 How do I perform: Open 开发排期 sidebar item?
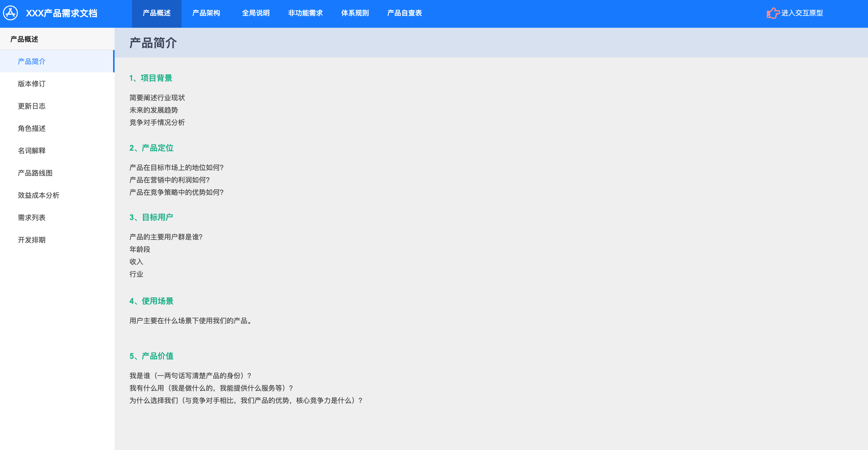(57, 240)
